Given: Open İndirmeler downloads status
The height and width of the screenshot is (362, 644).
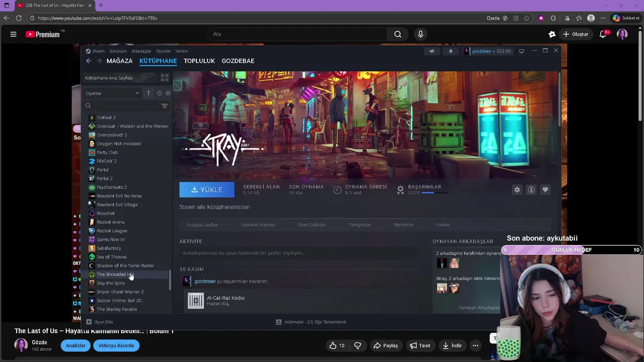Looking at the screenshot, I should pyautogui.click(x=311, y=322).
